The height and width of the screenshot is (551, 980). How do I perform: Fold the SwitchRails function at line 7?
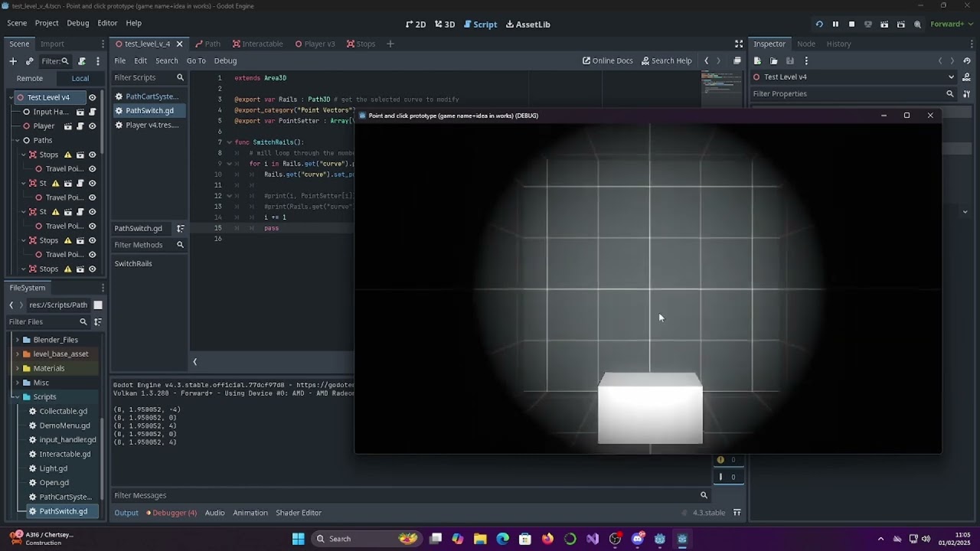(229, 142)
